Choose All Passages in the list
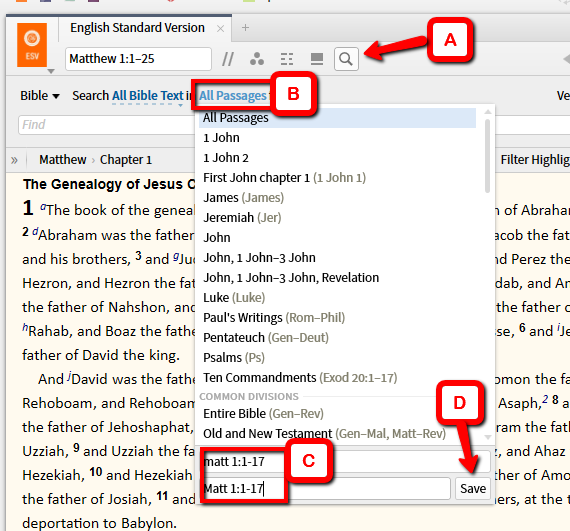 coord(337,118)
